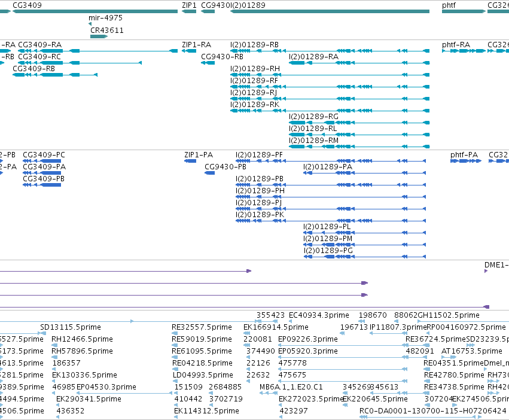Click the l(2)01289-PF protein label

[259, 154]
